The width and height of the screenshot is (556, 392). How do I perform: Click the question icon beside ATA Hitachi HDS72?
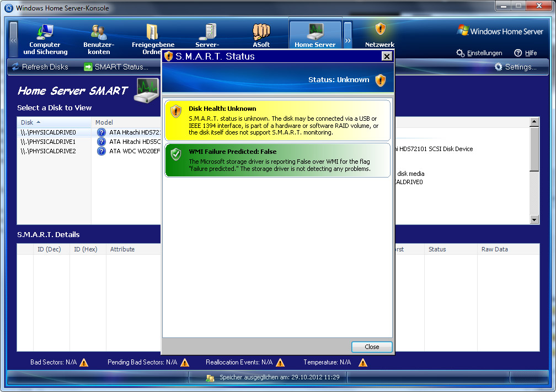coord(101,132)
